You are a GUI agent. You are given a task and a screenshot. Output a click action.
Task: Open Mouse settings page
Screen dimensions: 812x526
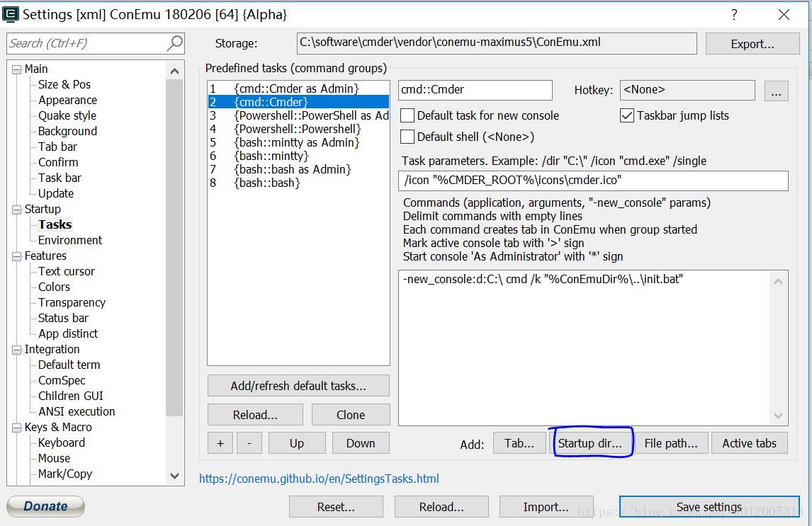point(54,458)
